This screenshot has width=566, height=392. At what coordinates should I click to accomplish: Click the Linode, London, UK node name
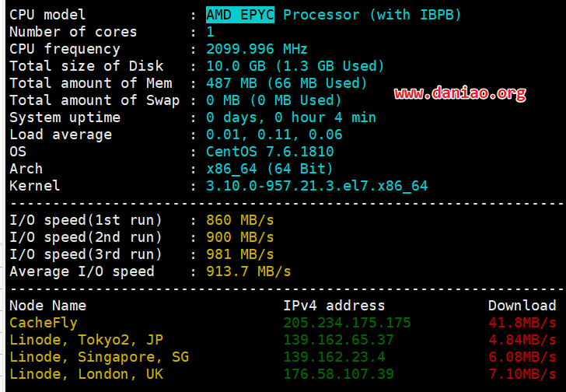point(86,374)
